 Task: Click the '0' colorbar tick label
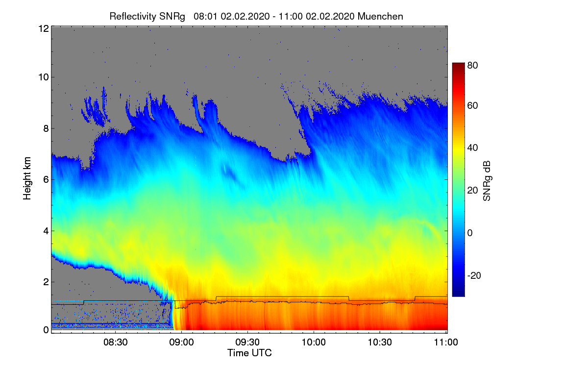pos(470,233)
